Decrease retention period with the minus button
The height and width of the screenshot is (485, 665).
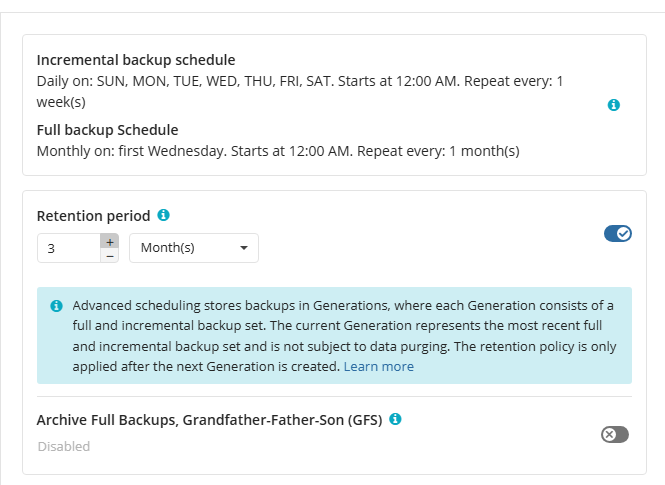coord(109,255)
